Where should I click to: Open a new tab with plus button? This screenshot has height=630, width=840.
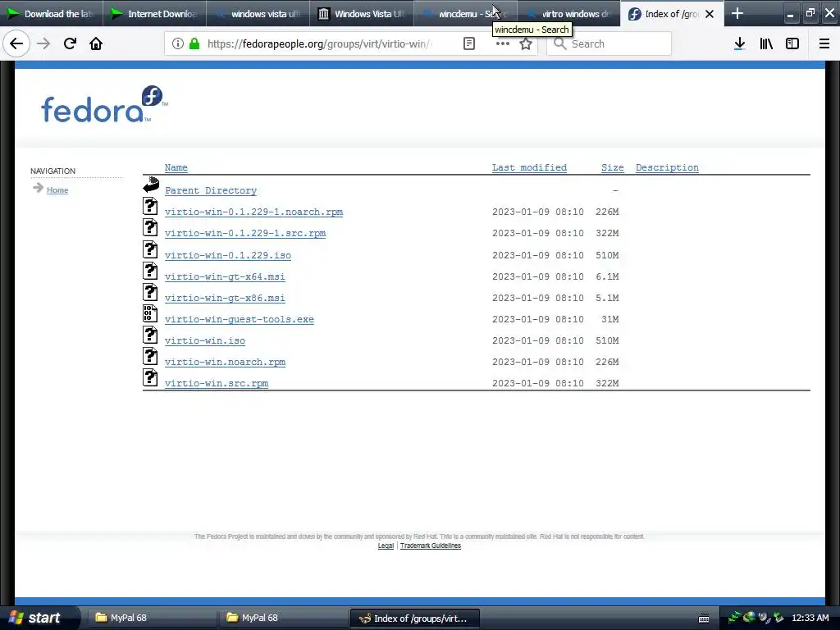737,13
